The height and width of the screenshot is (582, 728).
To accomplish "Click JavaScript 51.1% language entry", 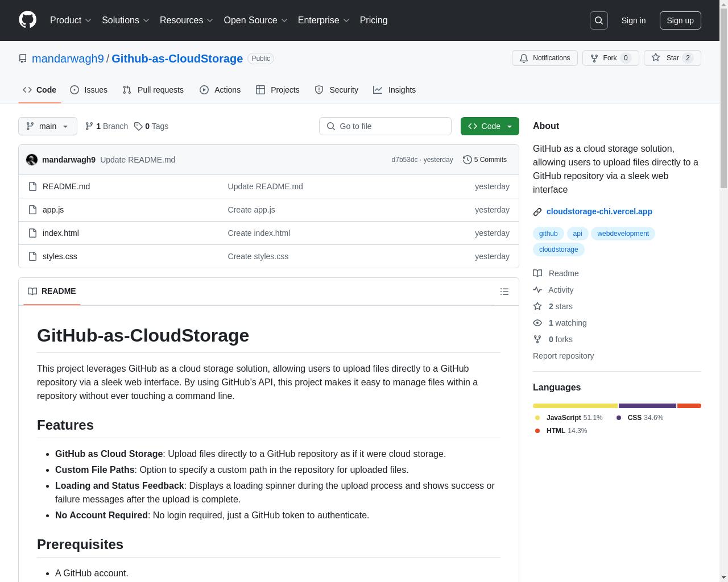I will click(569, 418).
